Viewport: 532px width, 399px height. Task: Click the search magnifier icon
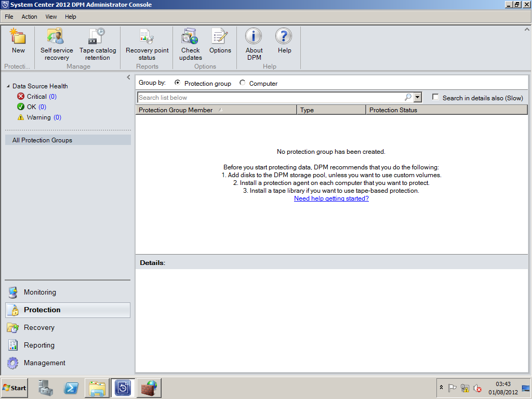click(408, 97)
